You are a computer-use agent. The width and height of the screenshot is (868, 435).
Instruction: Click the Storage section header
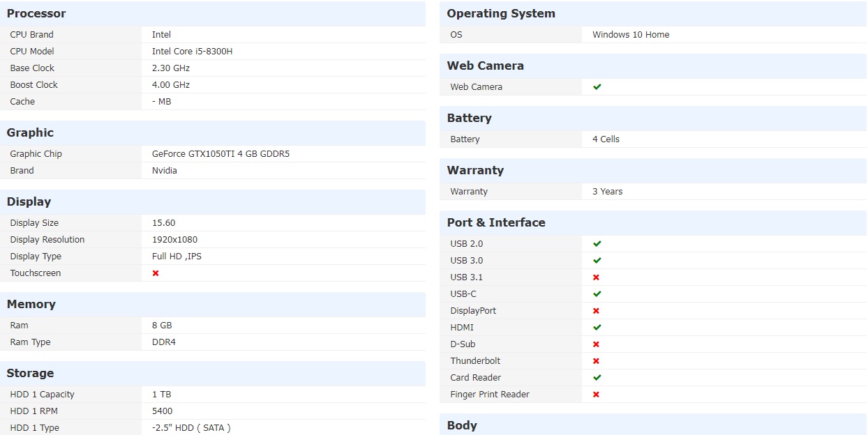coord(30,374)
